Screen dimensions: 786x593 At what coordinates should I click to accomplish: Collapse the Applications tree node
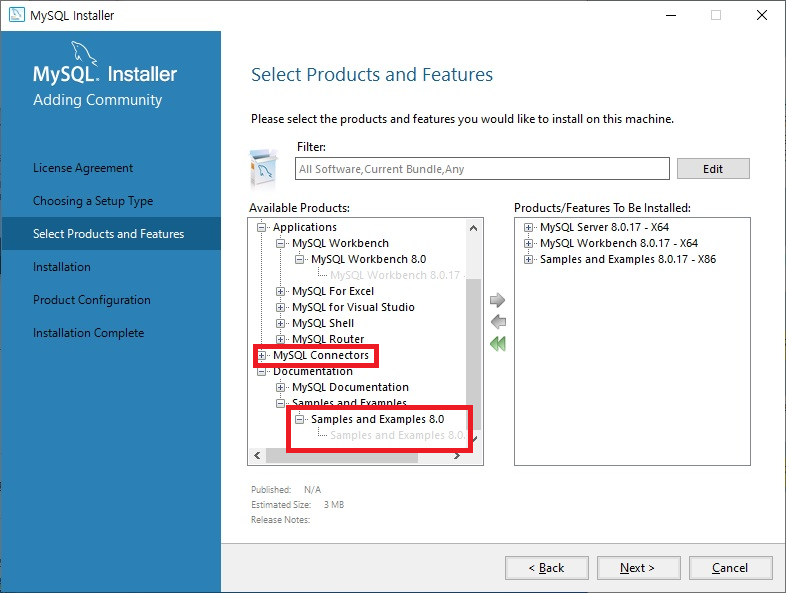261,227
